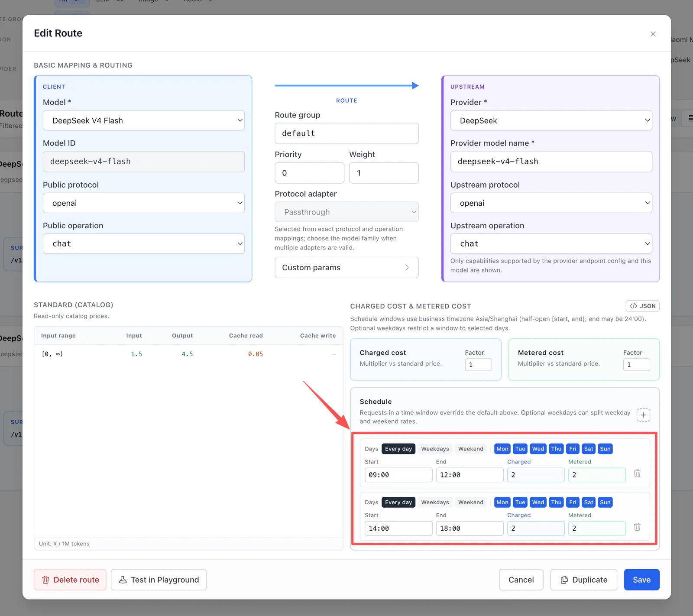693x616 pixels.
Task: Select Every day in the 09:00 schedule
Action: pyautogui.click(x=398, y=449)
